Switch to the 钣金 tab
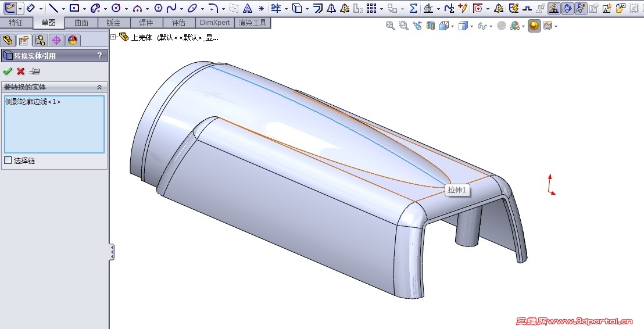 (114, 23)
